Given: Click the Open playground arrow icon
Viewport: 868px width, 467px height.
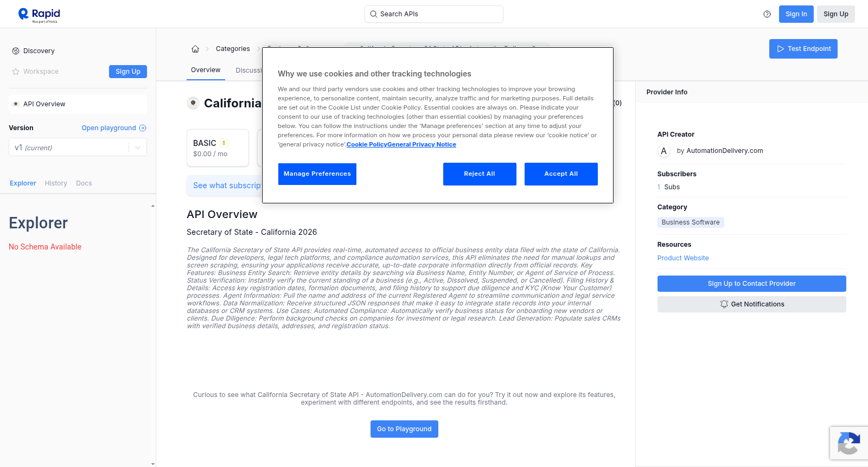Looking at the screenshot, I should (143, 128).
